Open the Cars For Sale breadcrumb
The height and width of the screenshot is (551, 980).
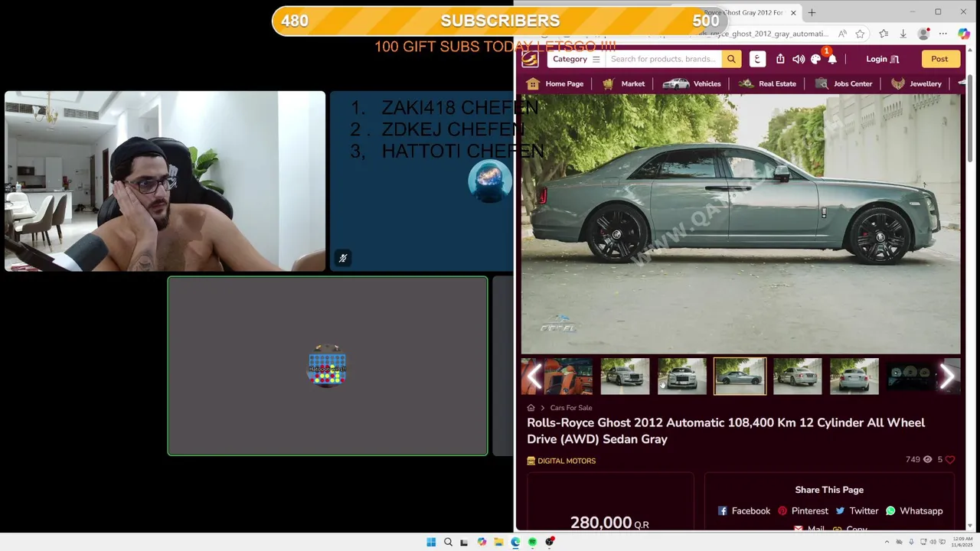[571, 408]
